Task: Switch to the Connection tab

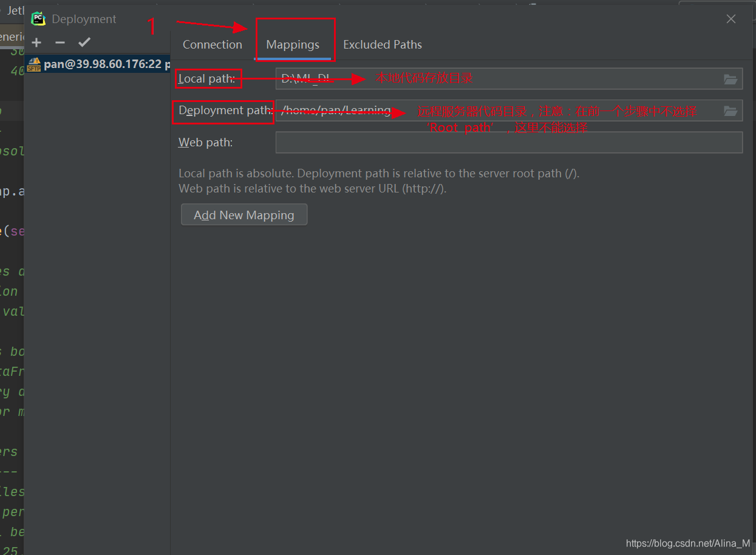Action: 213,44
